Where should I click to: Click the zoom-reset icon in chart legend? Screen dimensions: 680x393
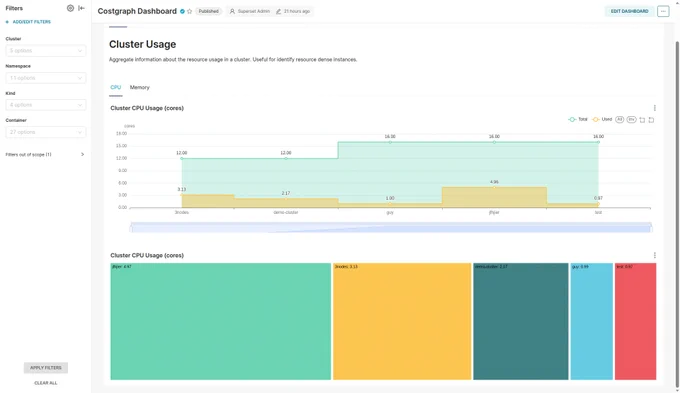click(651, 120)
